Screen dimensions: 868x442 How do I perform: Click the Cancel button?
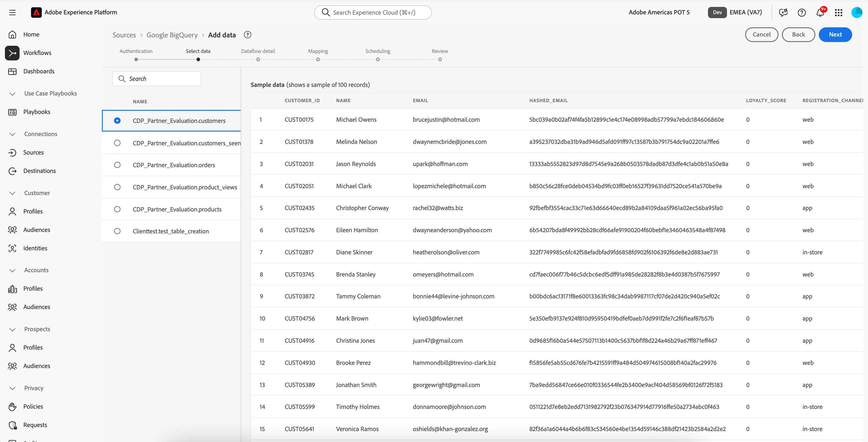pyautogui.click(x=762, y=35)
